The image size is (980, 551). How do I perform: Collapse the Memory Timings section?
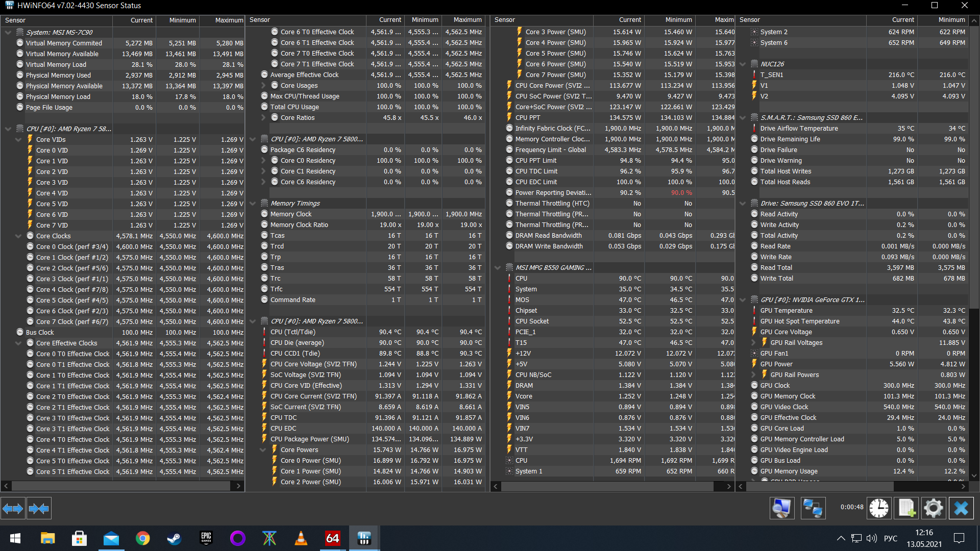coord(253,204)
